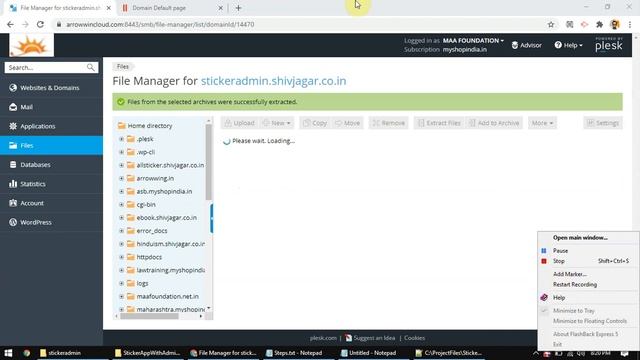
Task: Open maafoundation.net.in folder
Action: pyautogui.click(x=167, y=296)
